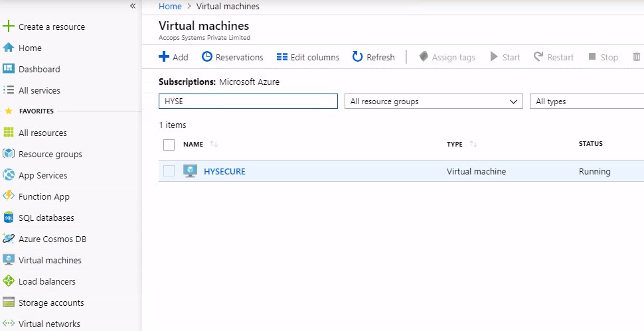Click the Virtual networks icon

click(8, 324)
